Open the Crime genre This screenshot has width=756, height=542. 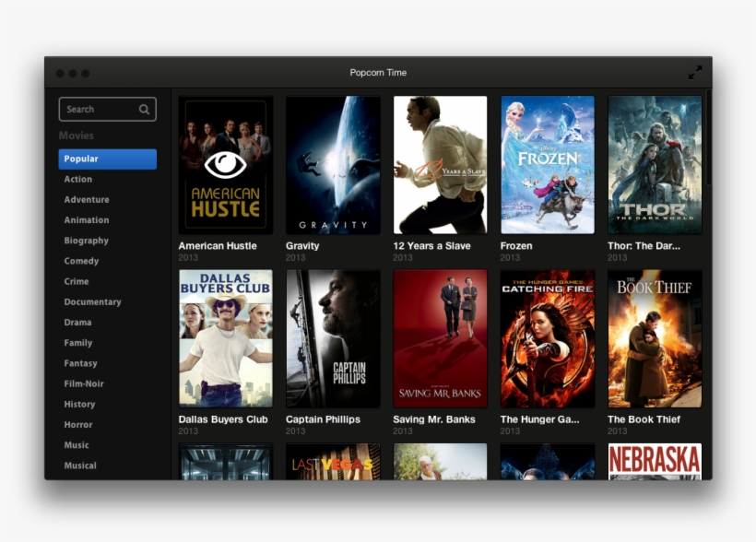point(77,281)
